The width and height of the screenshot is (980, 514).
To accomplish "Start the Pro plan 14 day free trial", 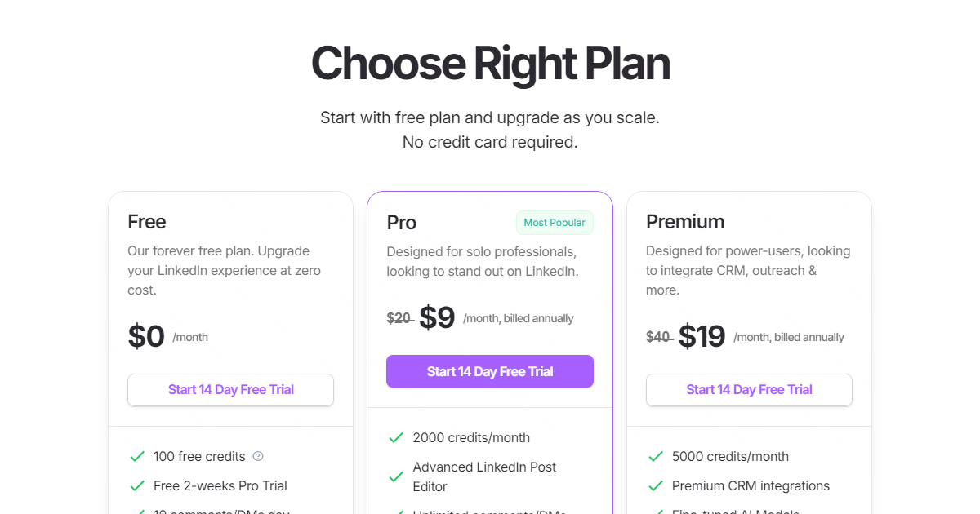I will pyautogui.click(x=489, y=371).
